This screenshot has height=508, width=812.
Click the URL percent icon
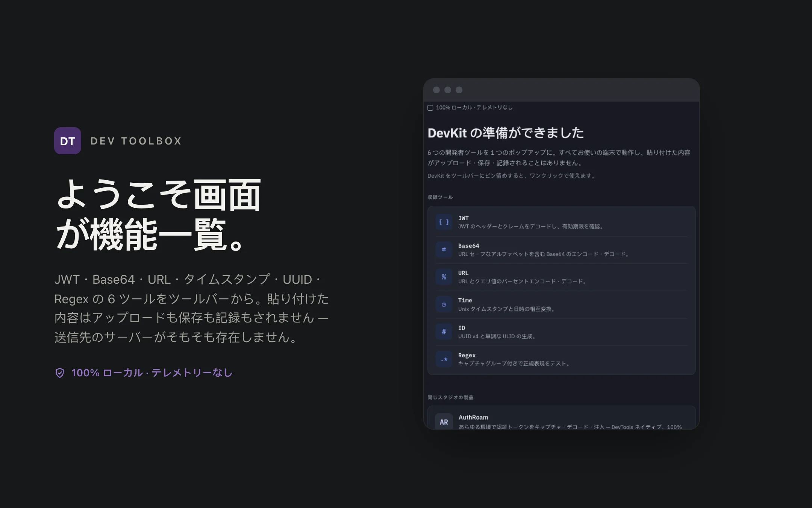click(x=444, y=277)
